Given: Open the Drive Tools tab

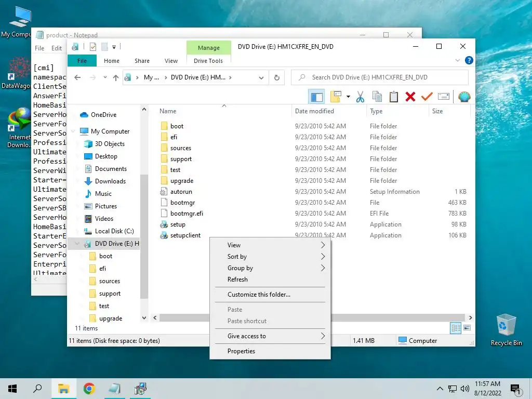Looking at the screenshot, I should click(208, 61).
